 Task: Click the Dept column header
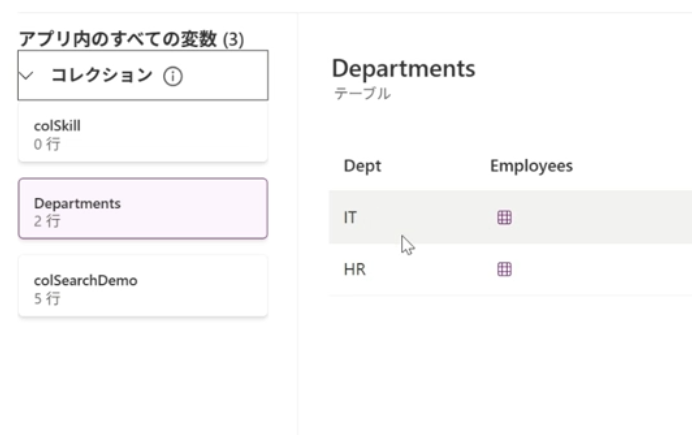(x=361, y=166)
